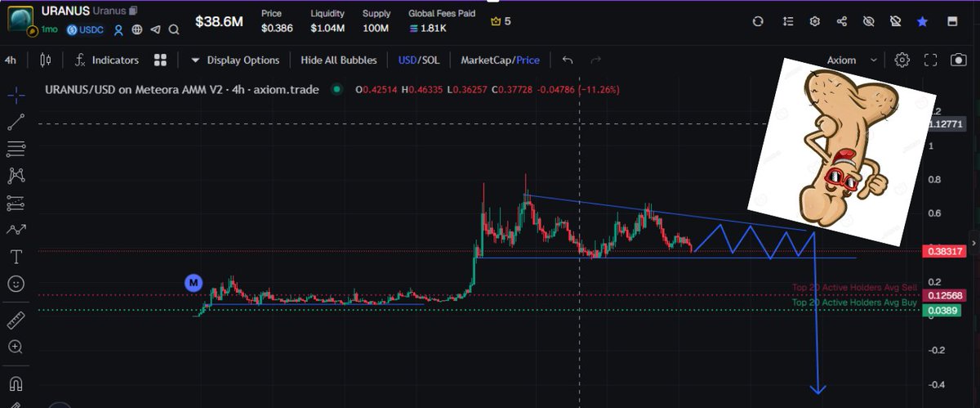Open the list sorting options icon
Screen dimensions: 980x408
tap(787, 21)
